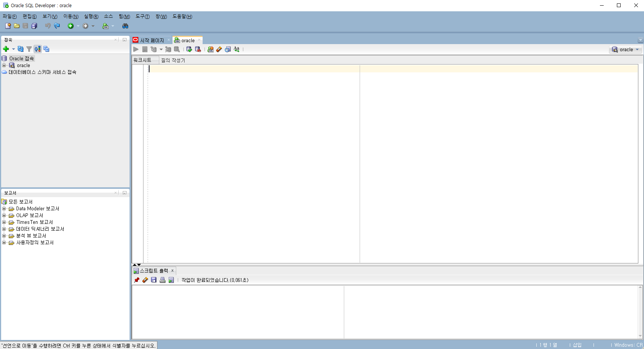This screenshot has width=644, height=349.
Task: Open SQL History clock icon
Action: pyautogui.click(x=228, y=49)
